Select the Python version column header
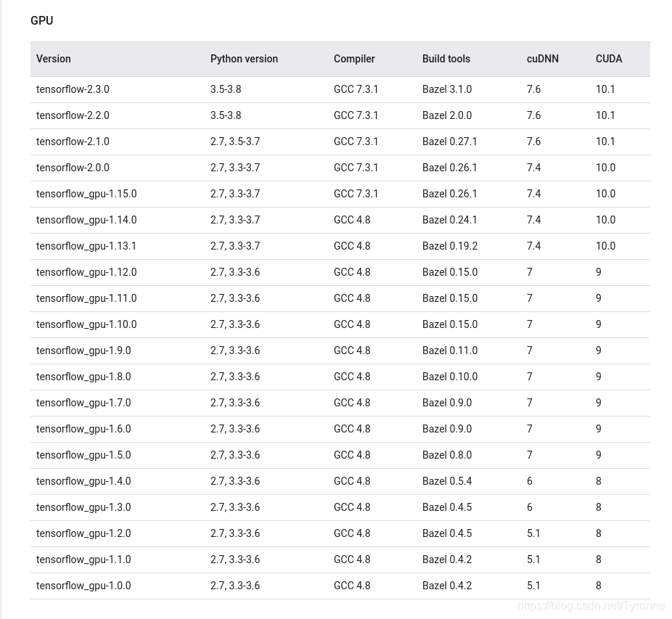 tap(244, 59)
